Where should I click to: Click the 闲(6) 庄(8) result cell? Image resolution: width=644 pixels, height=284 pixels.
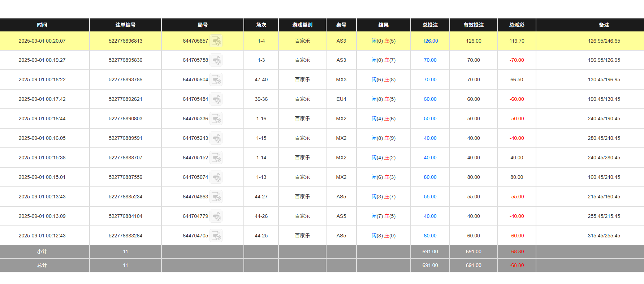(x=383, y=80)
